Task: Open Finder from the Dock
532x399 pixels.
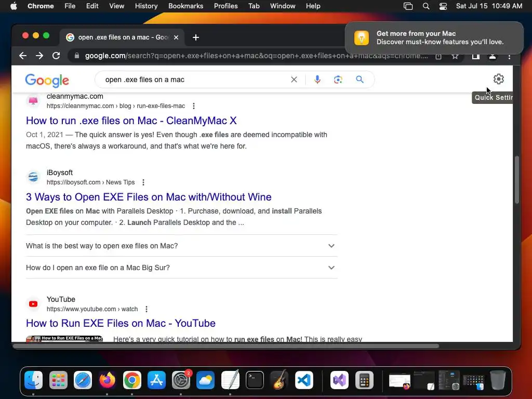Action: 33,380
